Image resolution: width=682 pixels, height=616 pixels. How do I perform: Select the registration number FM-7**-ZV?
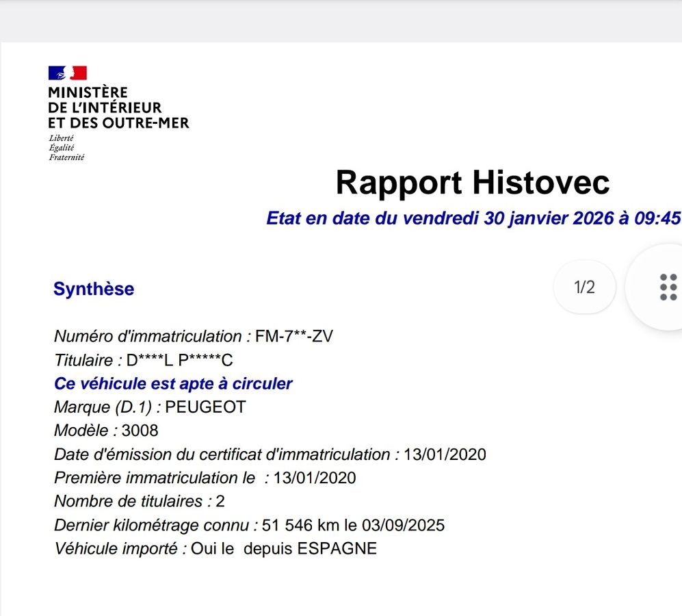[x=193, y=336]
